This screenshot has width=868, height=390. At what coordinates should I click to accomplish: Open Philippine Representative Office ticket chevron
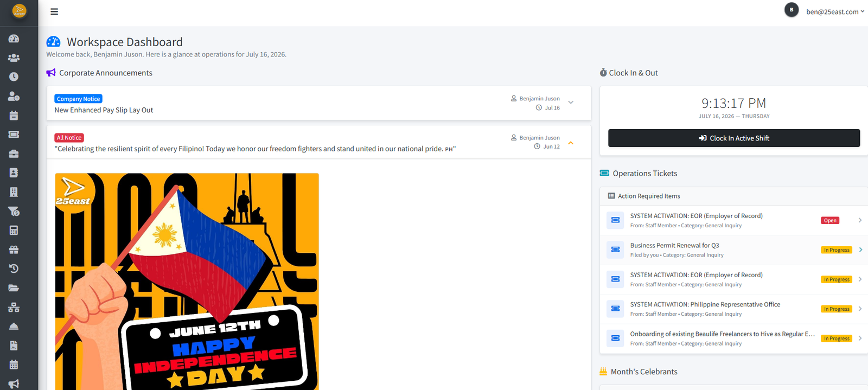[860, 309]
